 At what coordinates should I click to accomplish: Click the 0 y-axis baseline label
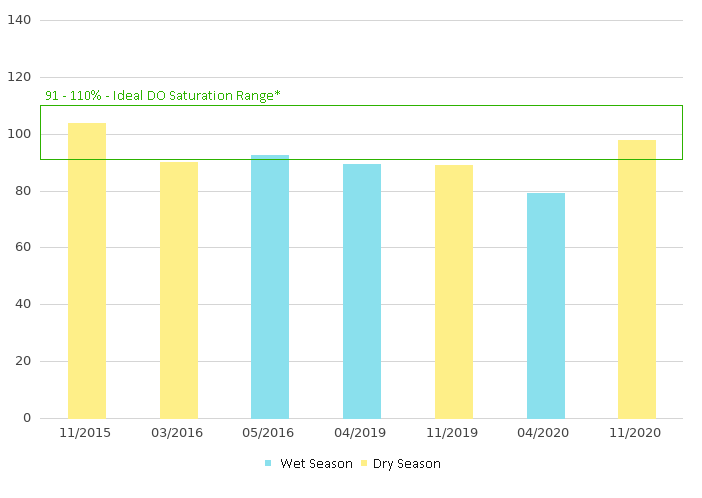click(28, 418)
